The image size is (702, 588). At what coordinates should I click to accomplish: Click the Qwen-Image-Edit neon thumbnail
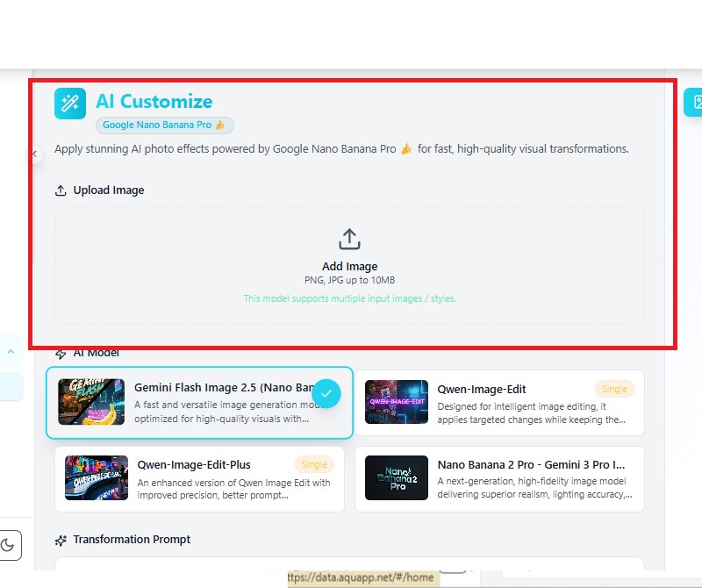coord(397,402)
